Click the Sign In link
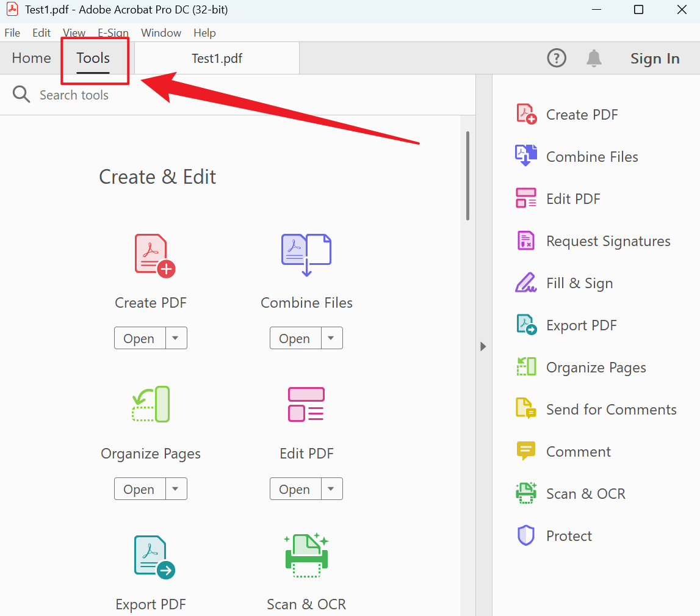 click(654, 59)
